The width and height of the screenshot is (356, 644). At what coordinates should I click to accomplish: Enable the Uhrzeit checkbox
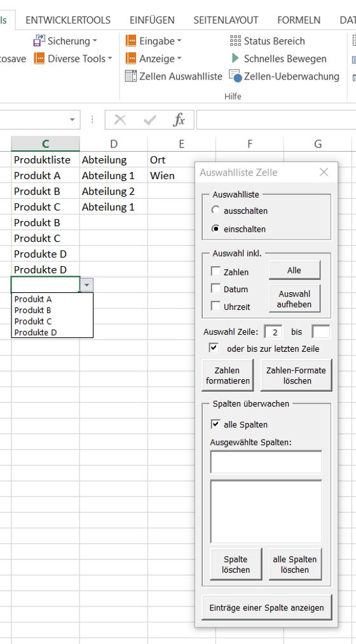coord(216,305)
